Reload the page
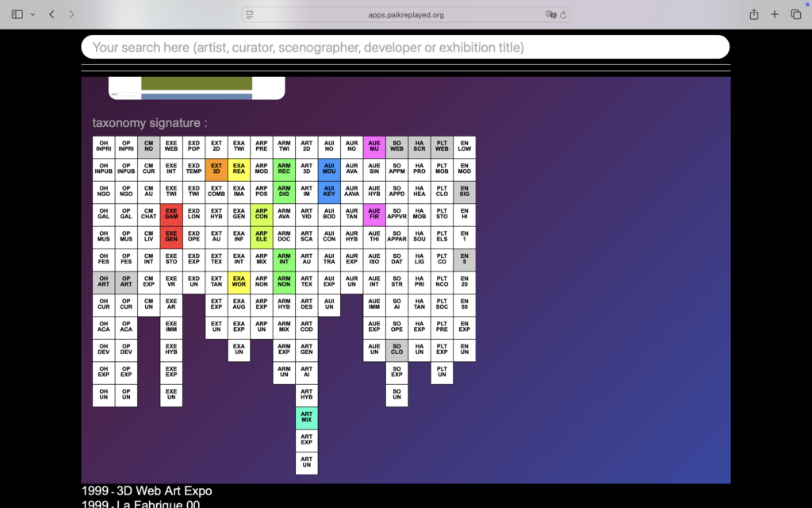This screenshot has height=508, width=812. [564, 14]
